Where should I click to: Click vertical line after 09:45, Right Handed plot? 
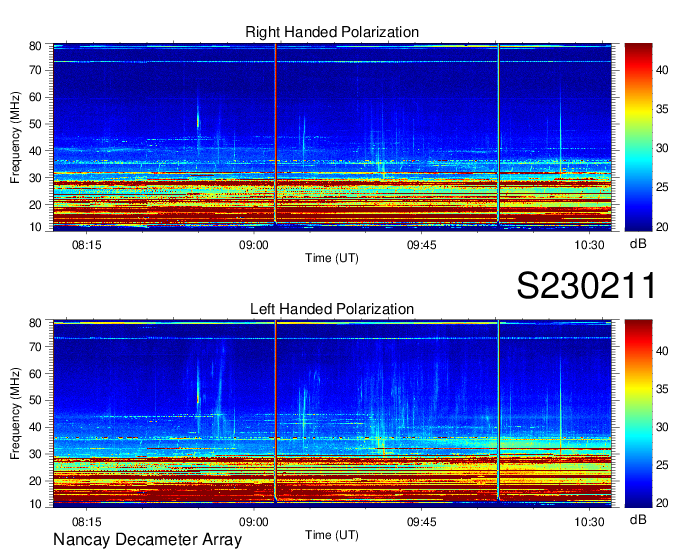click(498, 134)
